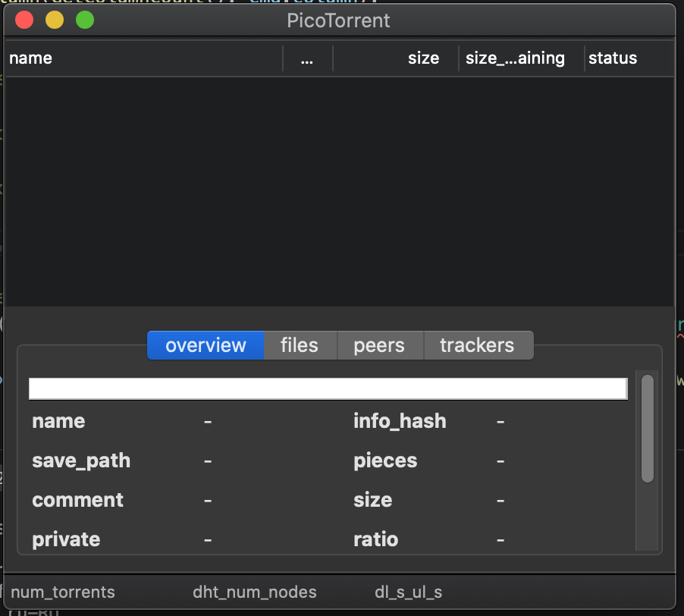Click the info_hash label
The width and height of the screenshot is (684, 616).
(x=400, y=421)
